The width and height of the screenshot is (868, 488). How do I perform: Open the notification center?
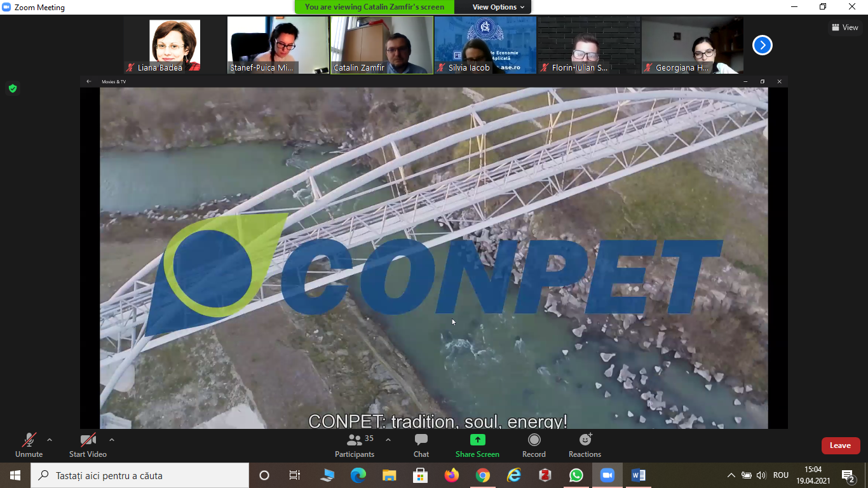(x=848, y=475)
